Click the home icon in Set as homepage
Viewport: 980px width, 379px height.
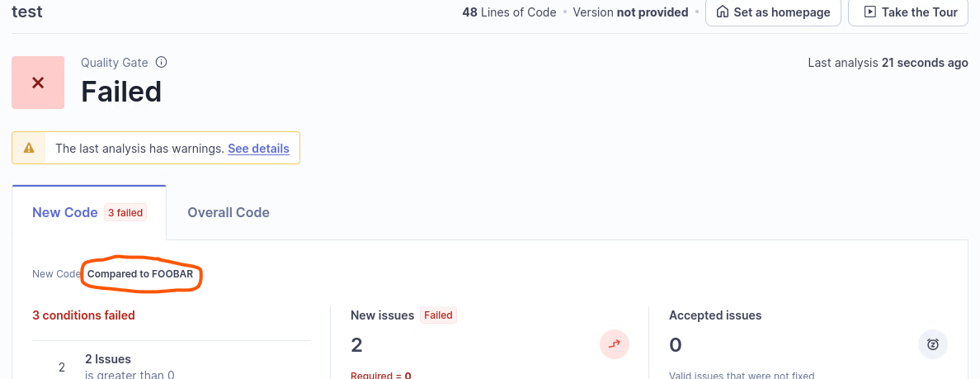(723, 12)
